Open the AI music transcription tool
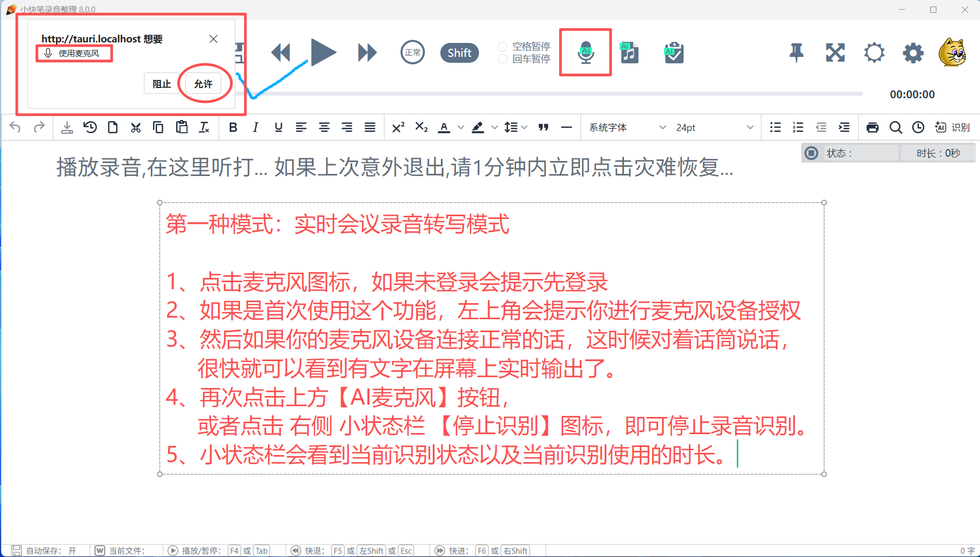The width and height of the screenshot is (980, 557). 629,52
